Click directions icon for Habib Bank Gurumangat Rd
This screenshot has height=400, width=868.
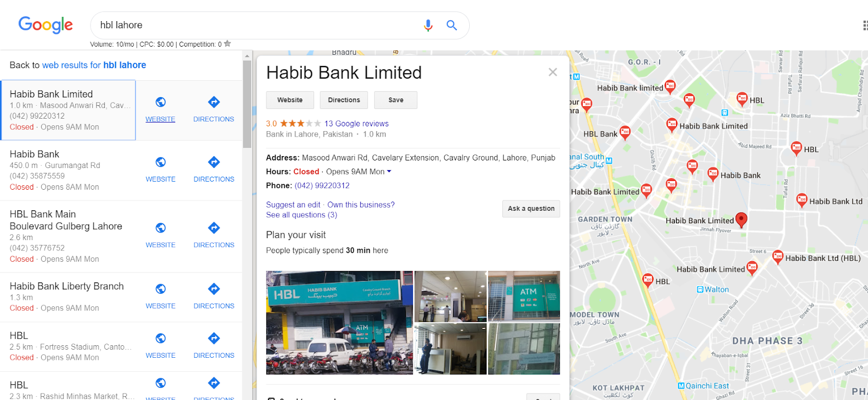coord(214,162)
